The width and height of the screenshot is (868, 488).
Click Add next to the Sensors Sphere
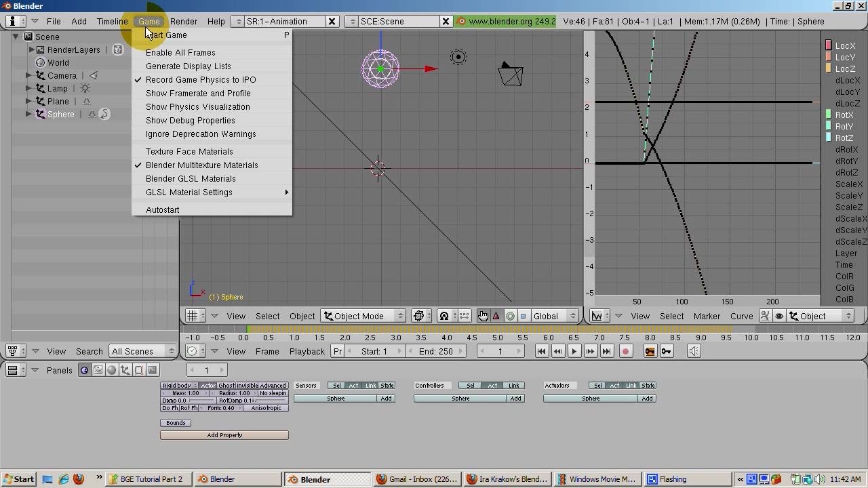[387, 399]
